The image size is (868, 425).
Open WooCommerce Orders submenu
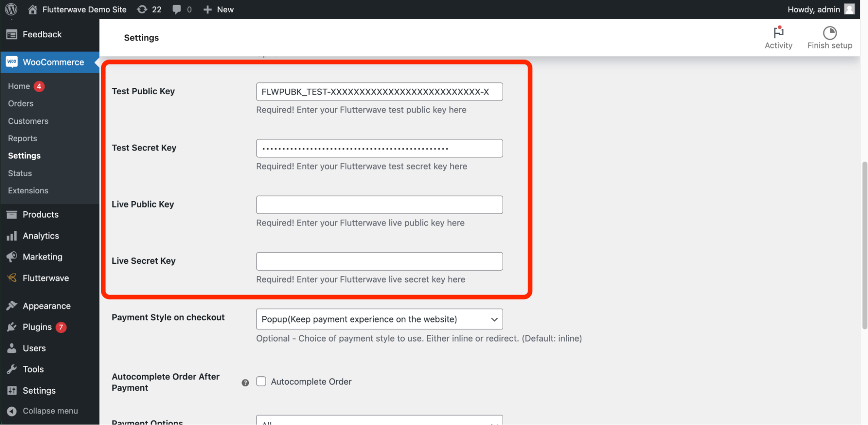tap(20, 103)
